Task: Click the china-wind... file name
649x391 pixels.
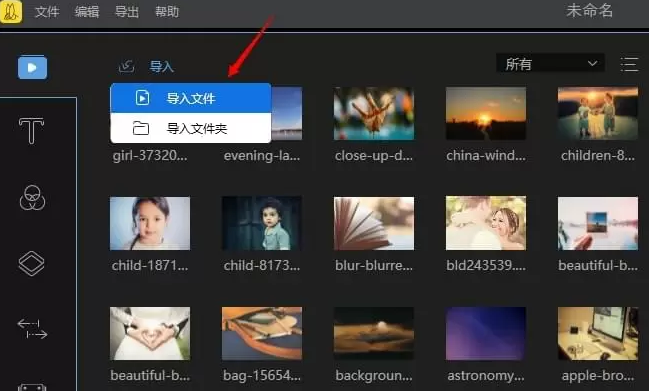Action: pyautogui.click(x=486, y=156)
